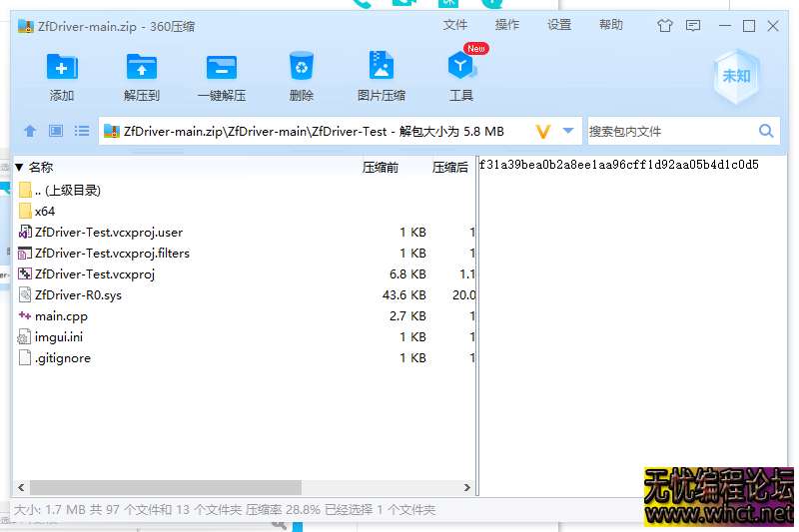Switch to the list view mode icon

pyautogui.click(x=82, y=131)
